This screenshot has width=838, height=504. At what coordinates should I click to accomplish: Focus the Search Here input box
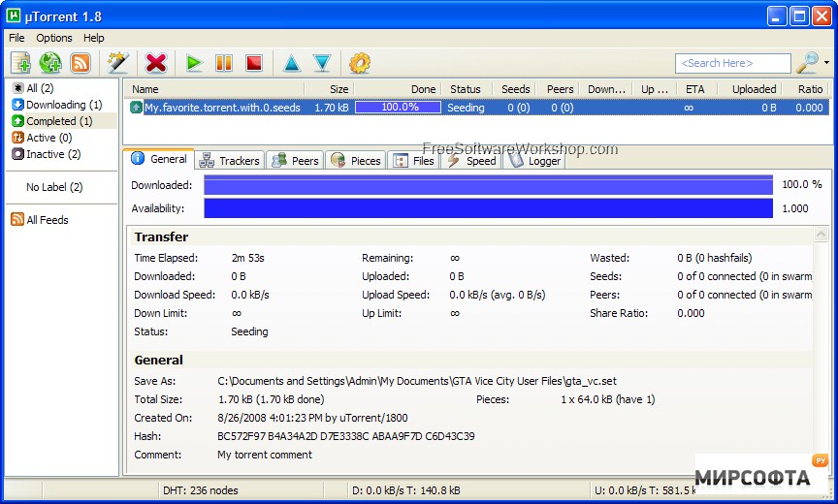732,63
